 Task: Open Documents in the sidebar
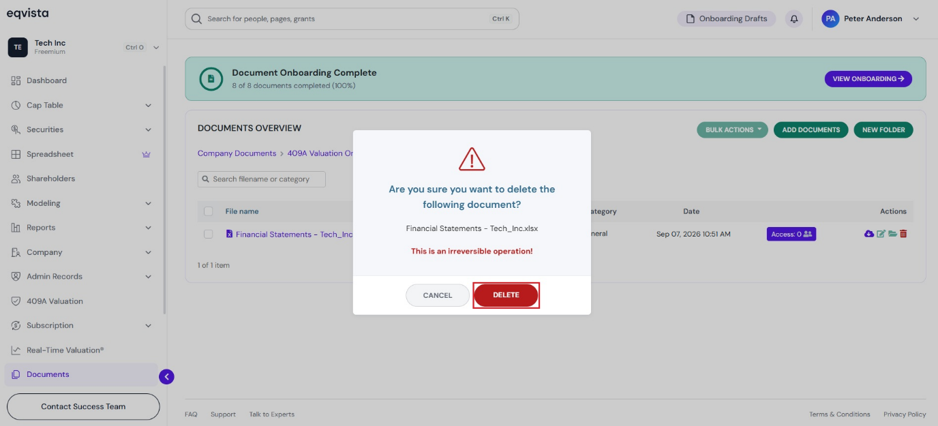[81, 375]
